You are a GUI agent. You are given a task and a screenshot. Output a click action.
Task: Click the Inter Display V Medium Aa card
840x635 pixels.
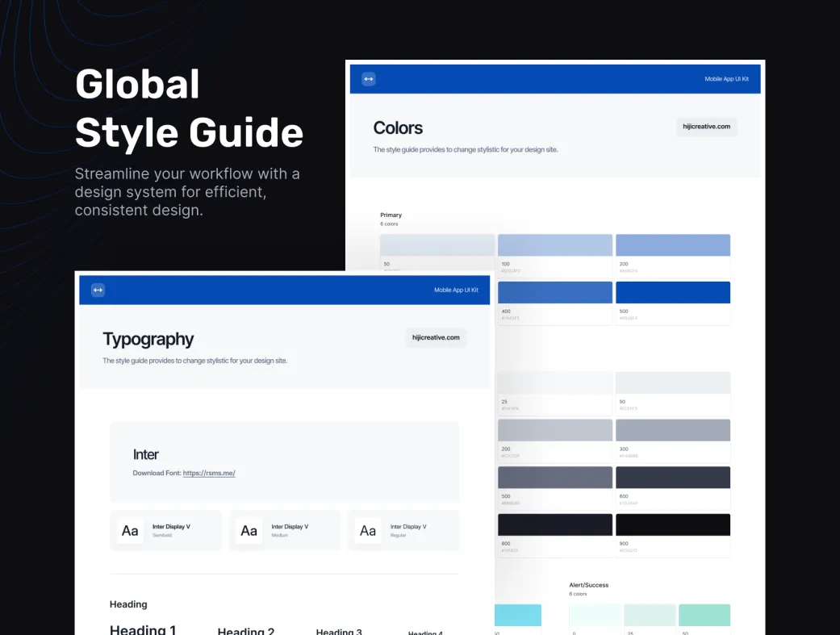pos(285,530)
